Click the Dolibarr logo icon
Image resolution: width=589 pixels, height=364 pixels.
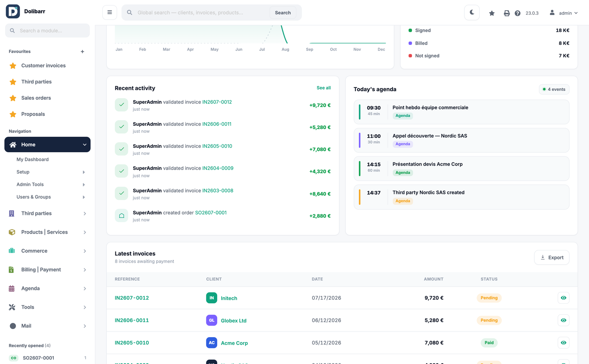pos(13,11)
